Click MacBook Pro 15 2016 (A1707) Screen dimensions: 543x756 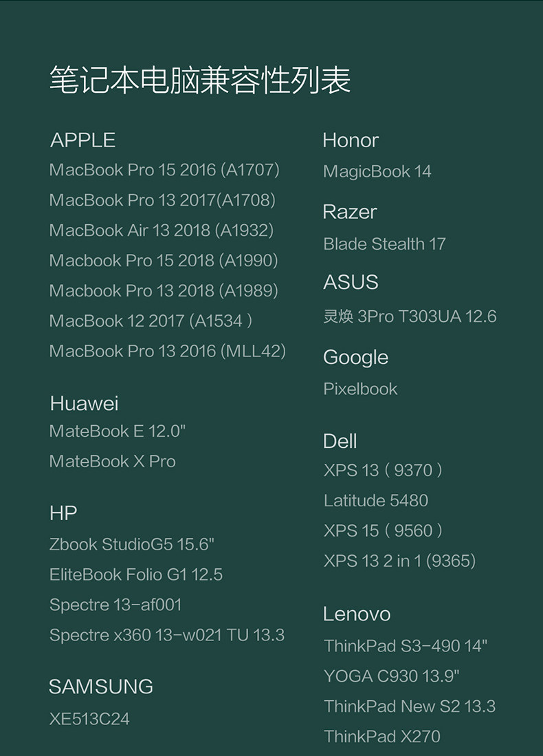(x=164, y=170)
